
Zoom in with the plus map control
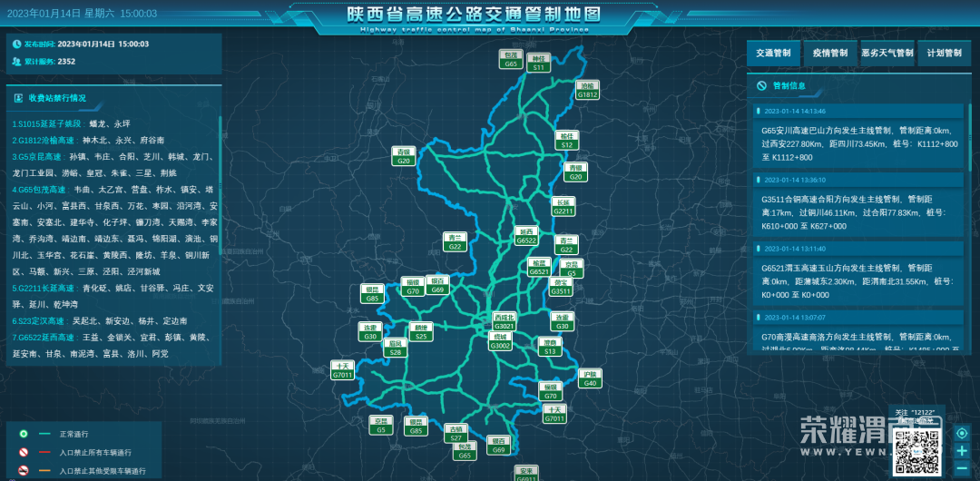(x=961, y=450)
